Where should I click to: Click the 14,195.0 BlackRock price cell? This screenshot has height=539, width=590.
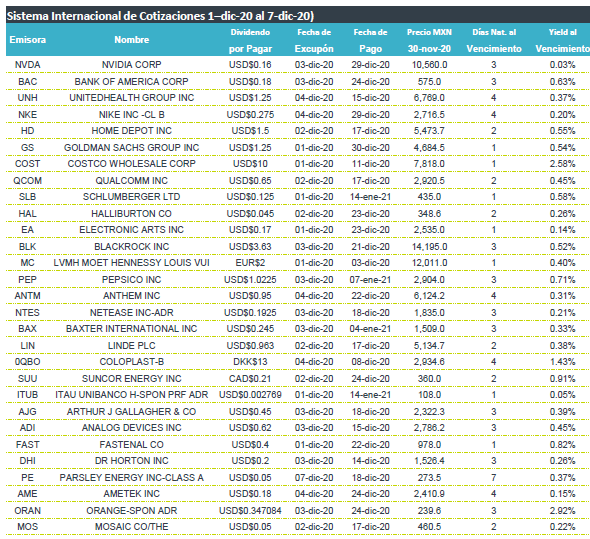click(429, 247)
